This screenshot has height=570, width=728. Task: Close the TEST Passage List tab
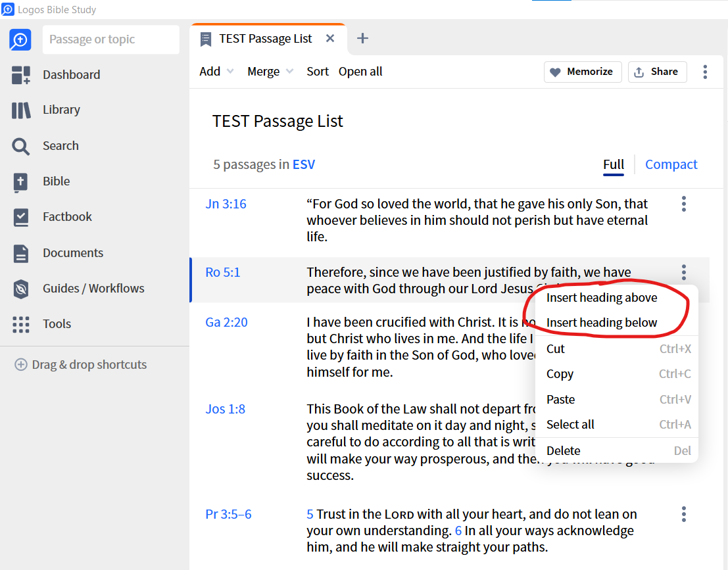point(330,38)
